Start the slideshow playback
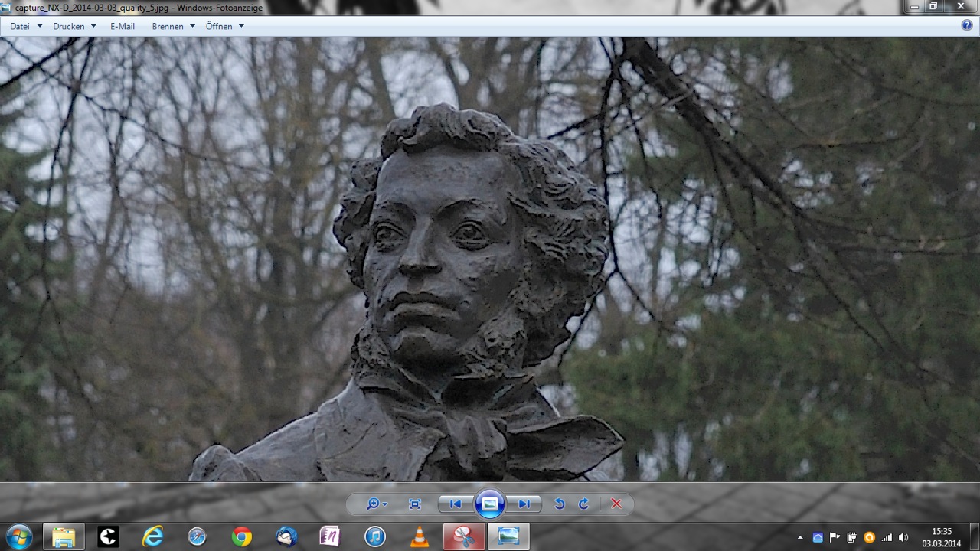The width and height of the screenshot is (980, 551). point(490,504)
